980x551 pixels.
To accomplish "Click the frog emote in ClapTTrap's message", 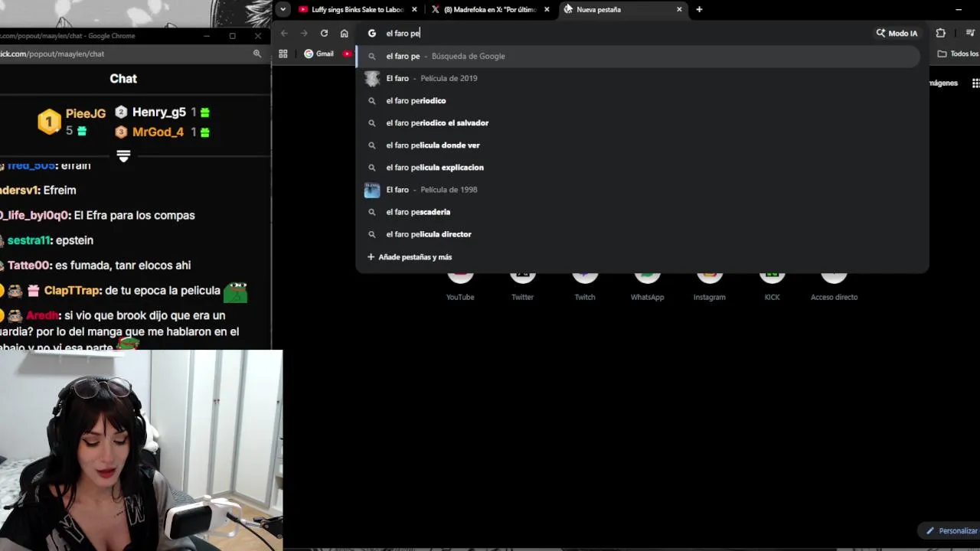I will click(x=236, y=291).
